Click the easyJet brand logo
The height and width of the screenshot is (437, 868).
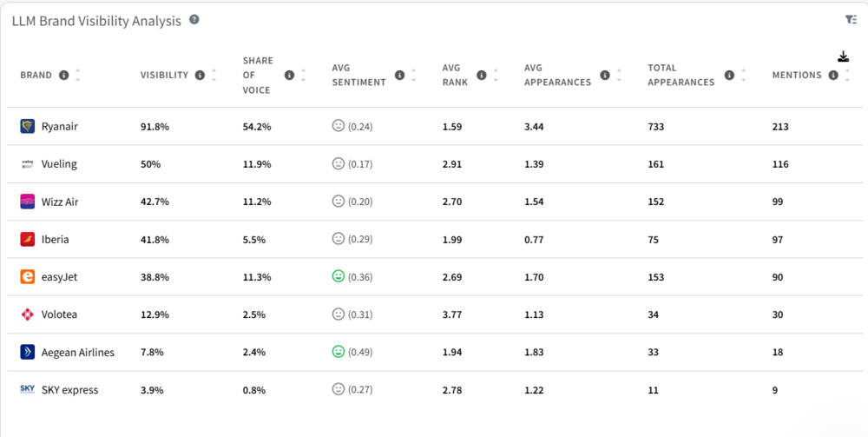pyautogui.click(x=27, y=276)
